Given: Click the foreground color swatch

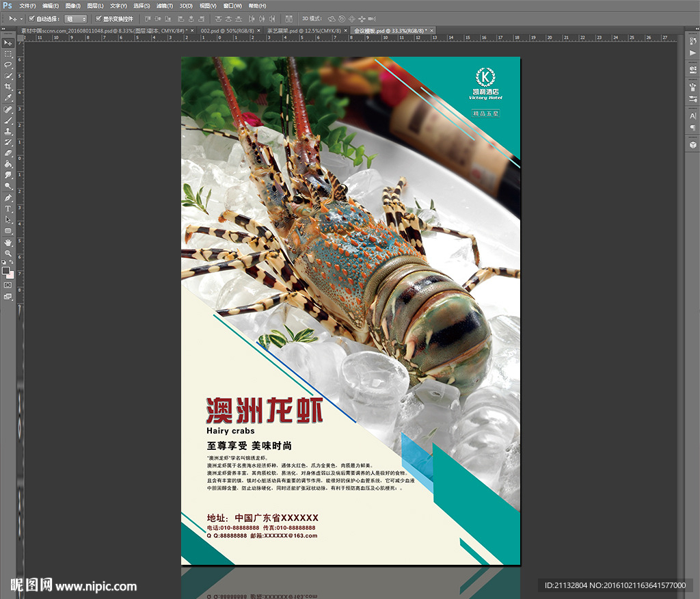Looking at the screenshot, I should click(5, 270).
